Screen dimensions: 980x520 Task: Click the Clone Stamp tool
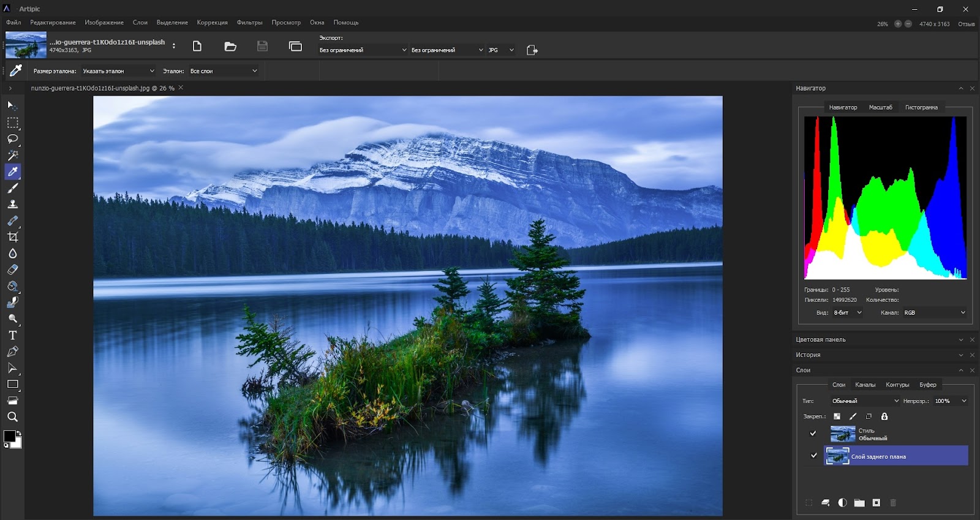coord(12,205)
